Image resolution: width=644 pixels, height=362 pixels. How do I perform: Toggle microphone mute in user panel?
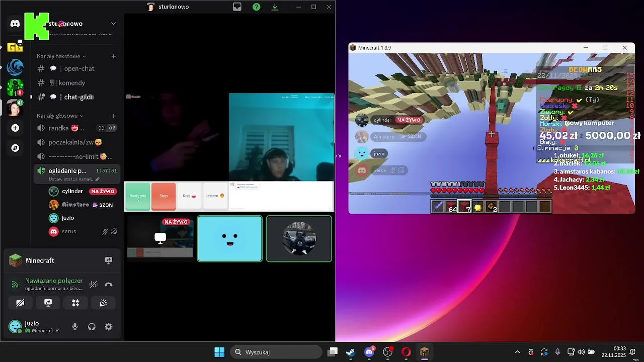click(x=75, y=327)
